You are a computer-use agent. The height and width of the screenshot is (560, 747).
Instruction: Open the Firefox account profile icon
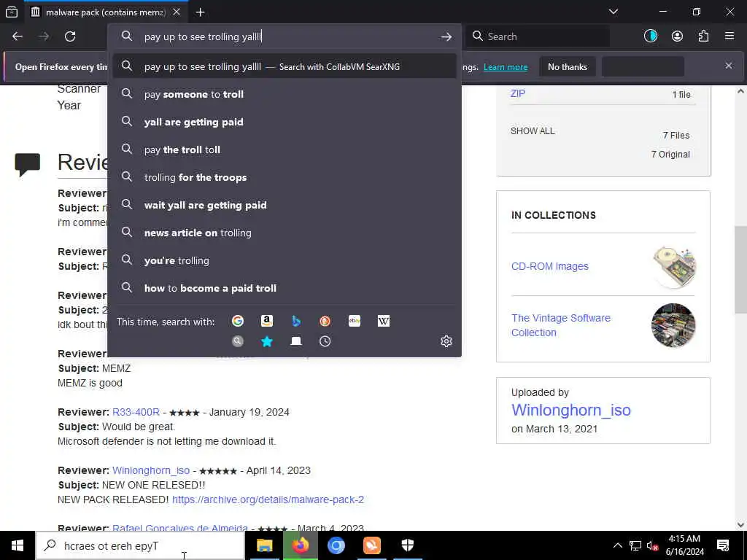[677, 36]
